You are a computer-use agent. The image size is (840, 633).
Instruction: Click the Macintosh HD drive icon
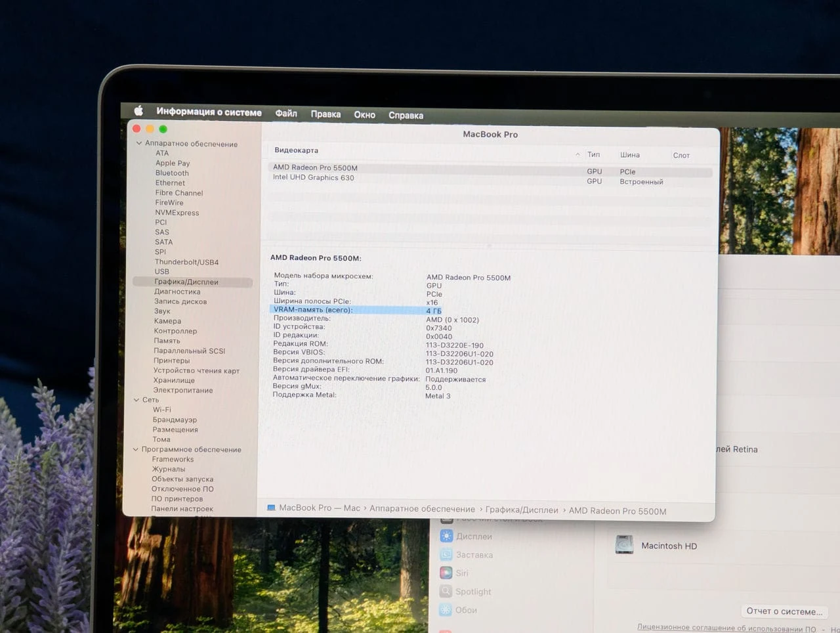[624, 544]
